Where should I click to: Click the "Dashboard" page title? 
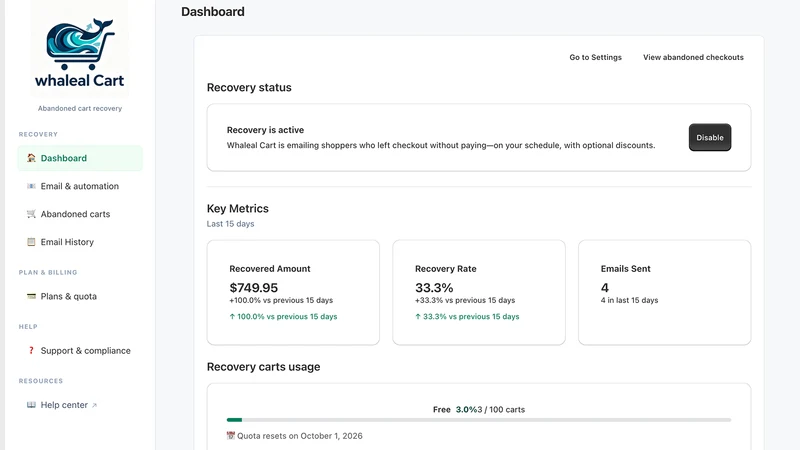click(x=213, y=12)
